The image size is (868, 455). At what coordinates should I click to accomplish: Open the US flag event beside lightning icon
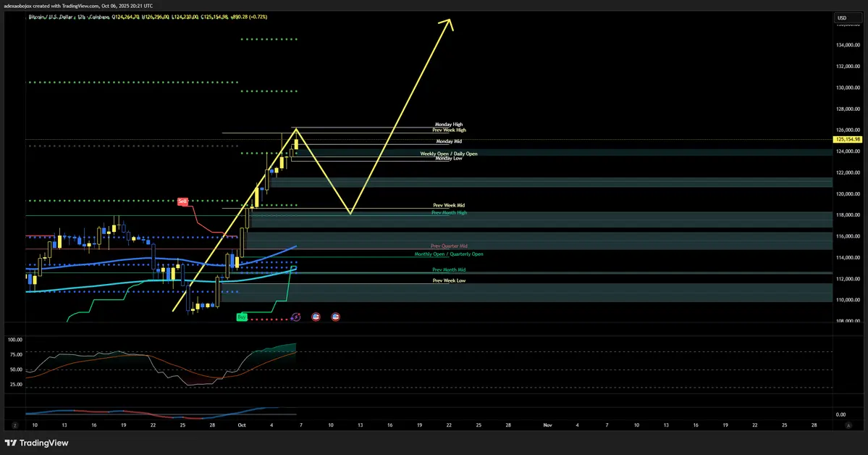tap(316, 317)
